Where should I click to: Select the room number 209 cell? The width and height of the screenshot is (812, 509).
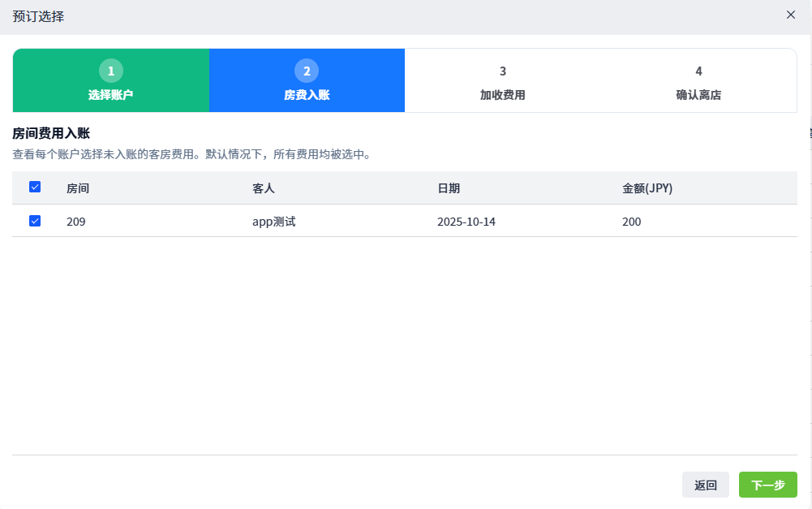click(x=76, y=222)
